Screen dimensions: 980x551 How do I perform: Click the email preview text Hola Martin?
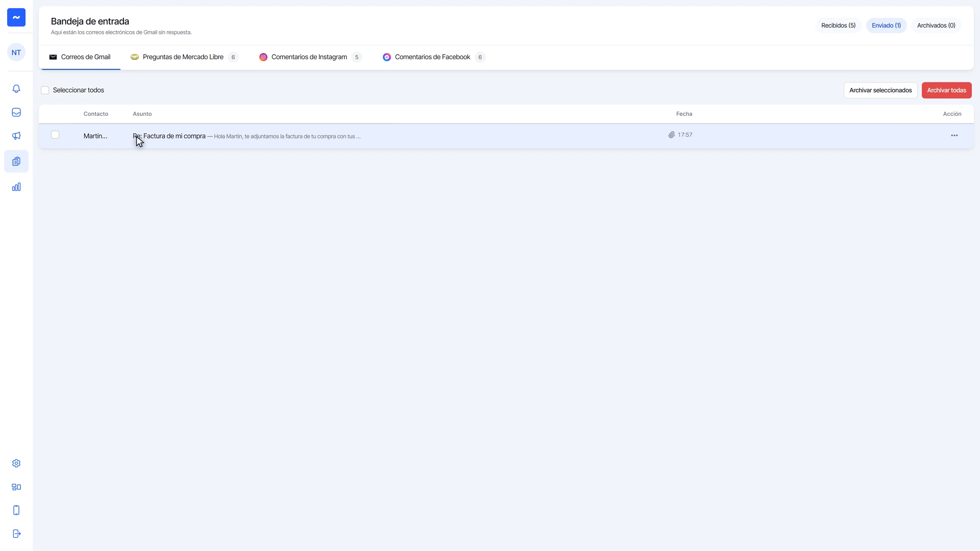coord(287,137)
